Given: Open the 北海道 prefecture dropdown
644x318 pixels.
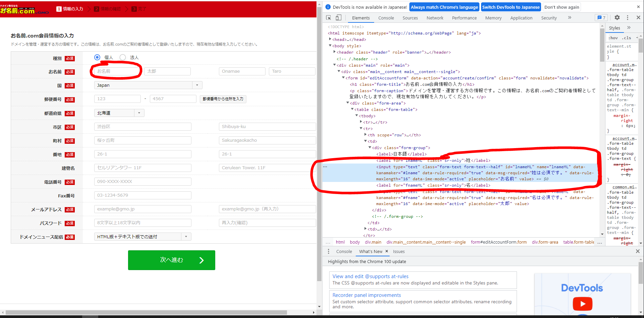Looking at the screenshot, I should tap(119, 113).
